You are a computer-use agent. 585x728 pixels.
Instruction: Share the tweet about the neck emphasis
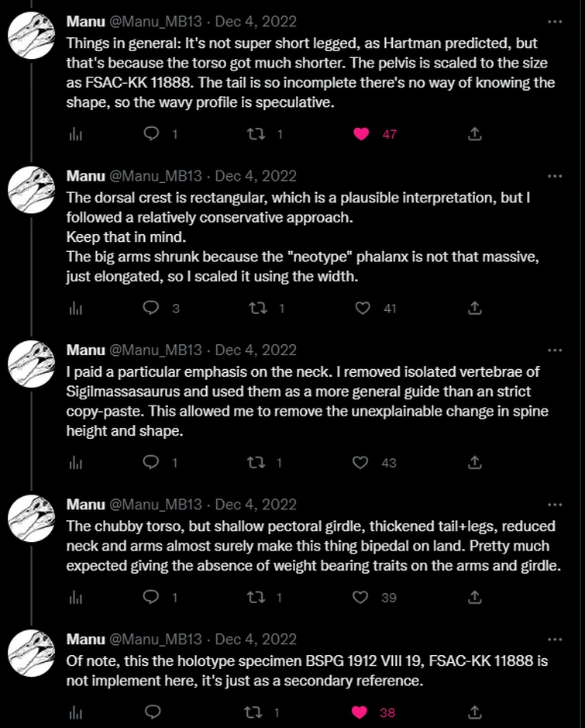click(x=474, y=463)
